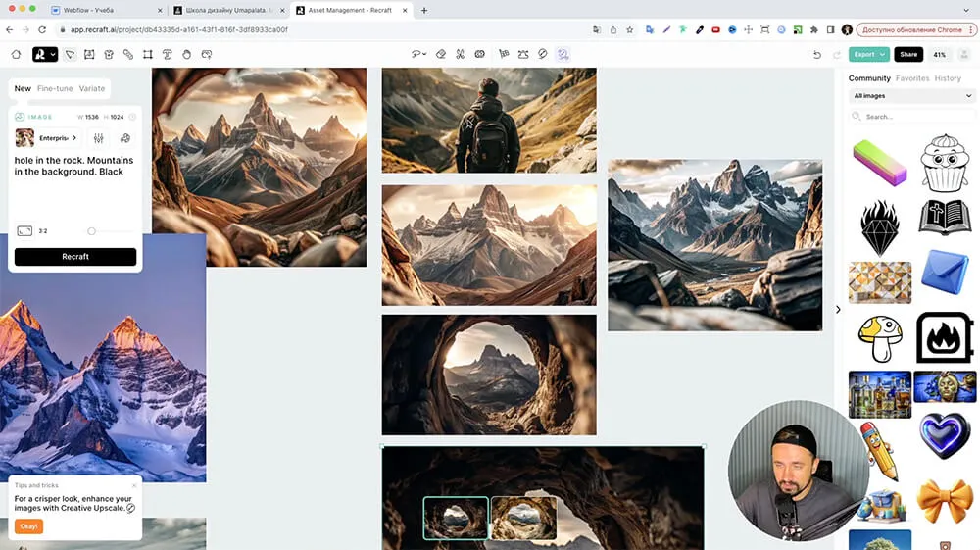980x550 pixels.
Task: Open the History tab
Action: click(948, 78)
